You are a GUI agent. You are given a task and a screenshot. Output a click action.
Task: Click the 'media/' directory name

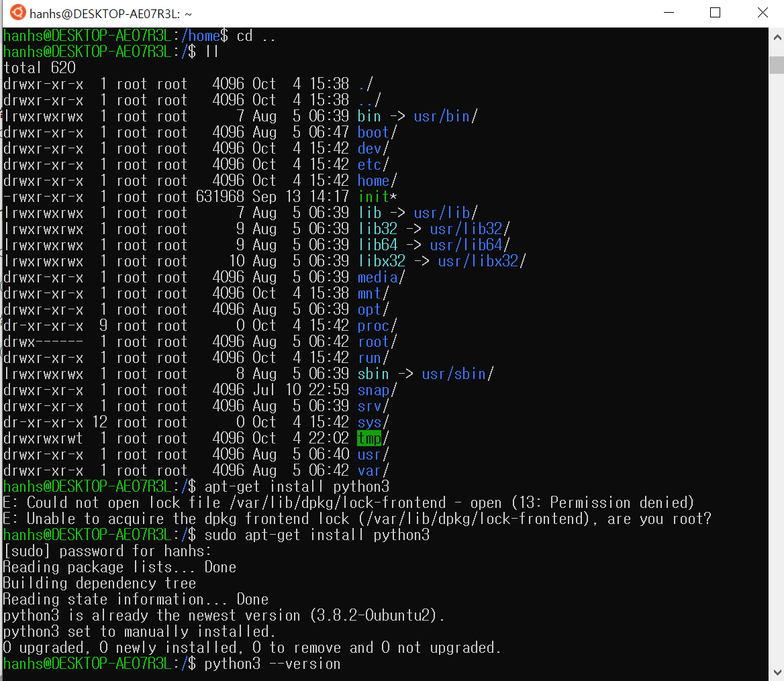click(381, 277)
